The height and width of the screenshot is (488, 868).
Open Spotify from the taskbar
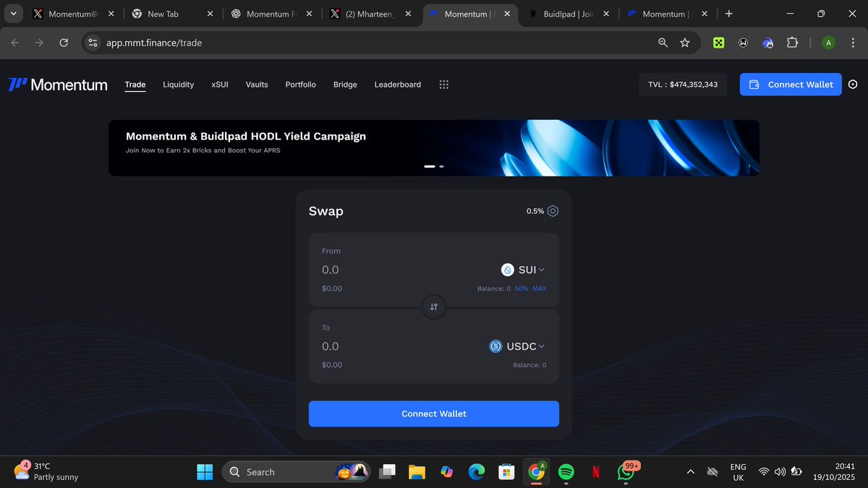[x=566, y=472]
